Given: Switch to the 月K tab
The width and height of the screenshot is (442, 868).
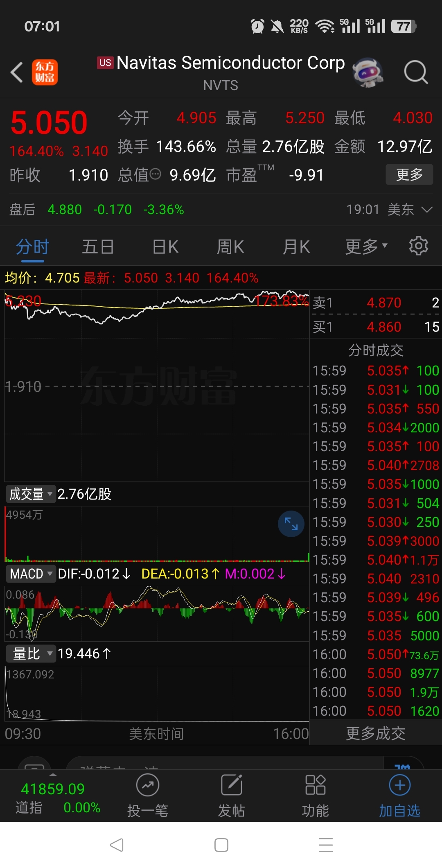Looking at the screenshot, I should pyautogui.click(x=296, y=247).
